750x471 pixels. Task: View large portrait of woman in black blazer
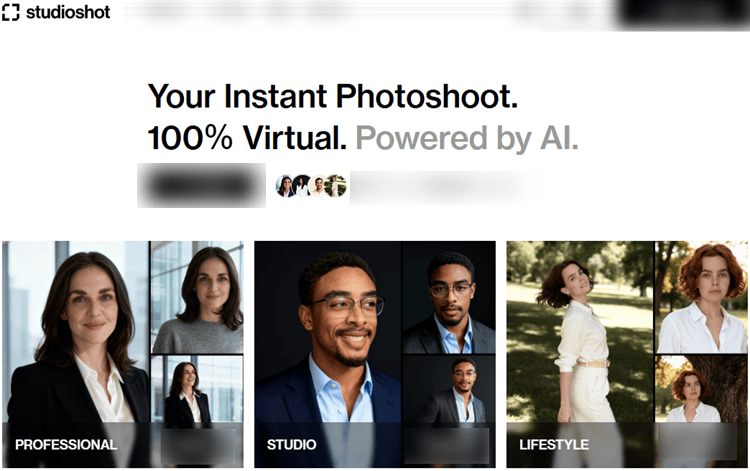[x=76, y=330]
